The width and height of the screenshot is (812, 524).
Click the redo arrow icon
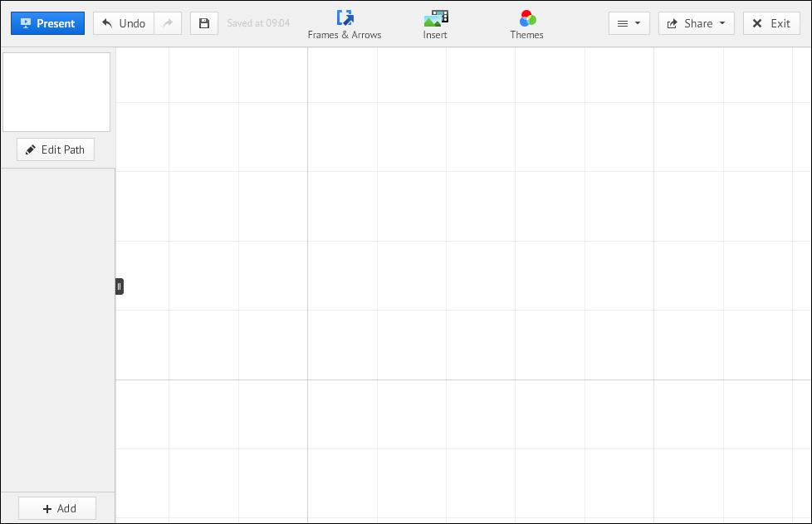(168, 23)
